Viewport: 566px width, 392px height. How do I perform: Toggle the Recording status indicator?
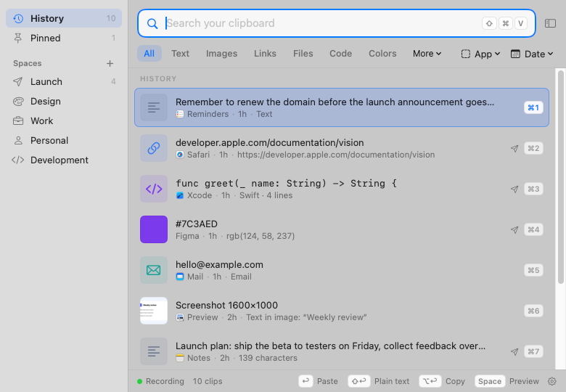160,381
